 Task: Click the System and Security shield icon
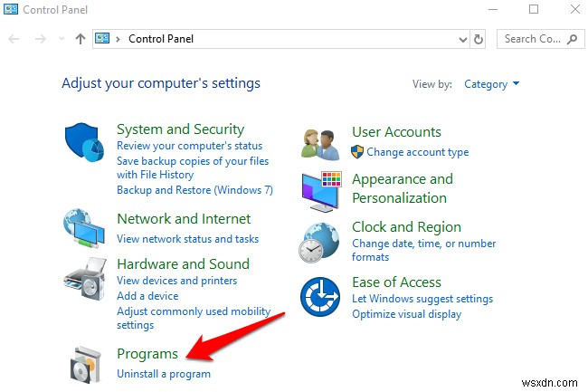click(x=84, y=144)
